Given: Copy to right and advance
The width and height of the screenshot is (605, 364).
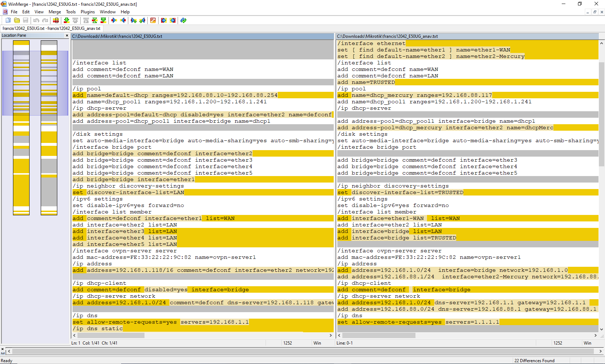Looking at the screenshot, I should click(134, 21).
